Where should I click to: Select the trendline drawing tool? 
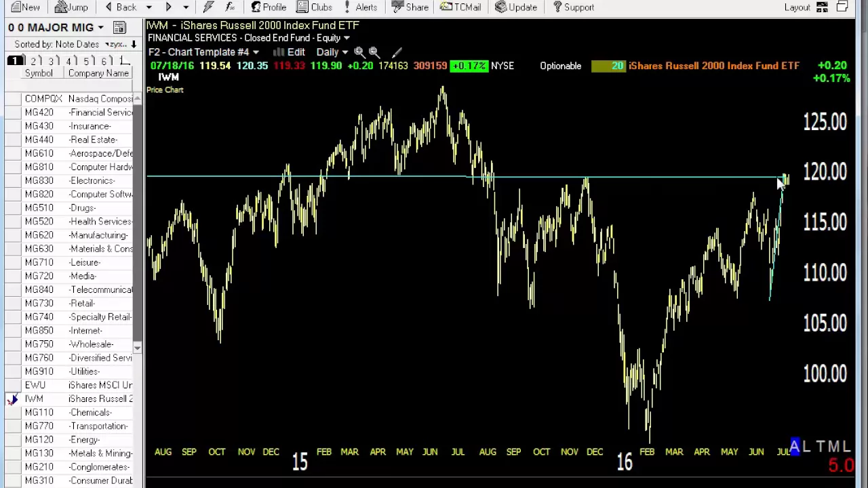click(x=397, y=52)
